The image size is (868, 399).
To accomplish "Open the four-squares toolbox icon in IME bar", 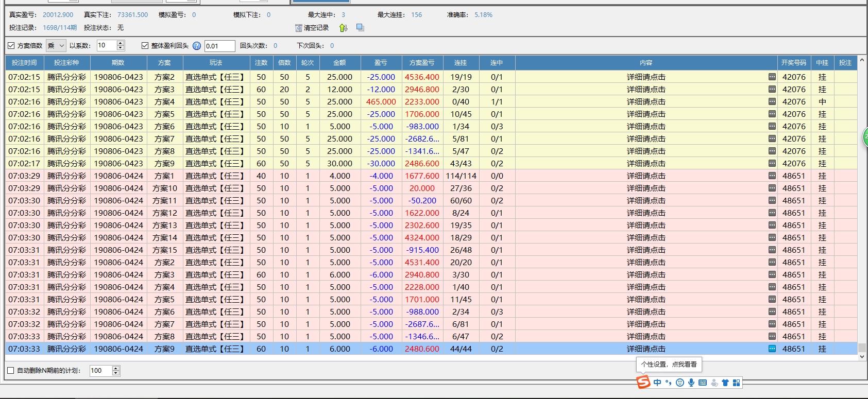I will point(737,383).
